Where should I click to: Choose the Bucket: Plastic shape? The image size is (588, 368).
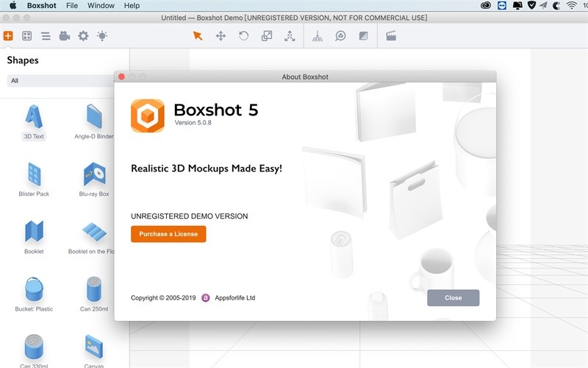point(34,294)
